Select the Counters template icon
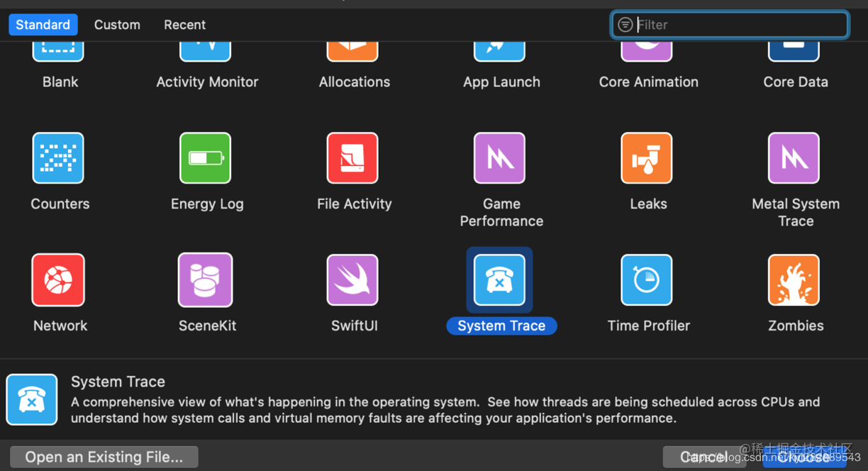The width and height of the screenshot is (868, 471). coord(58,157)
